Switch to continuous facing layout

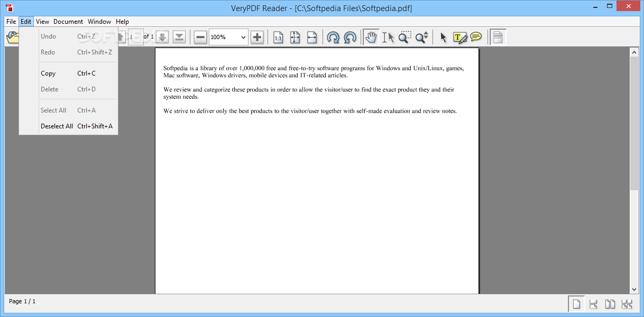coord(627,304)
